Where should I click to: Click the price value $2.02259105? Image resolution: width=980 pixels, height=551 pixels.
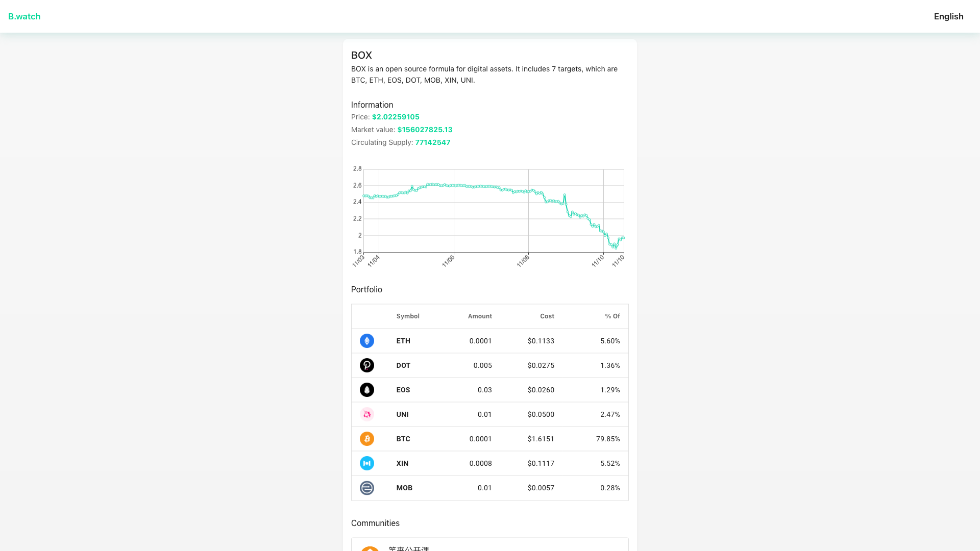[x=396, y=117]
